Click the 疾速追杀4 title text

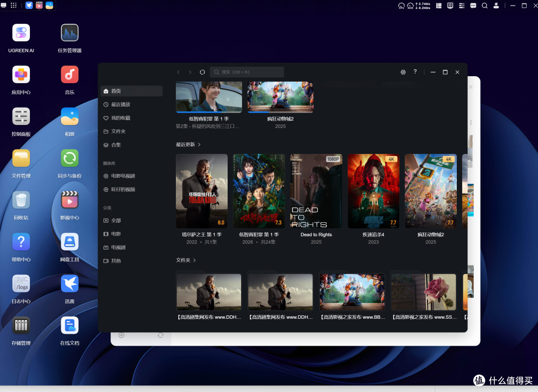(373, 235)
